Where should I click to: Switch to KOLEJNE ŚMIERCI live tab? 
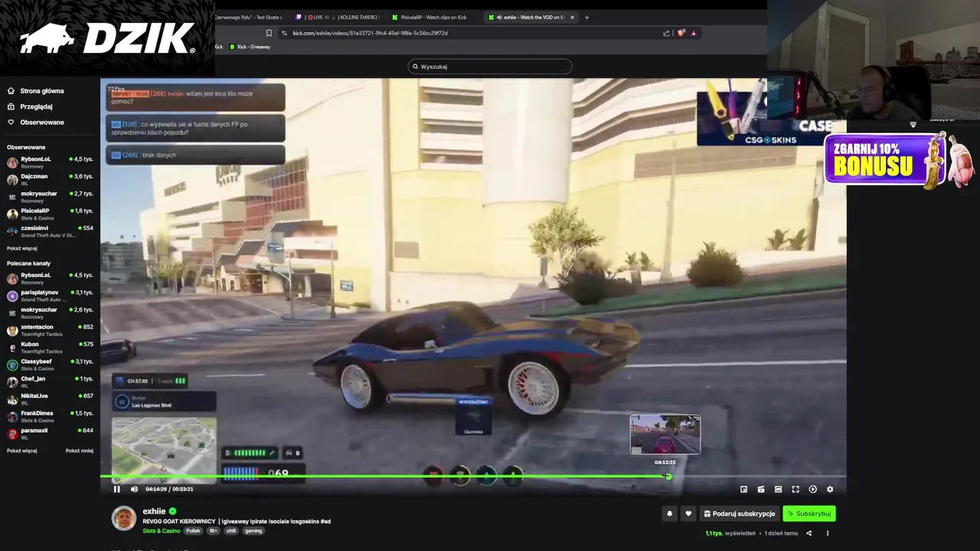pos(337,17)
